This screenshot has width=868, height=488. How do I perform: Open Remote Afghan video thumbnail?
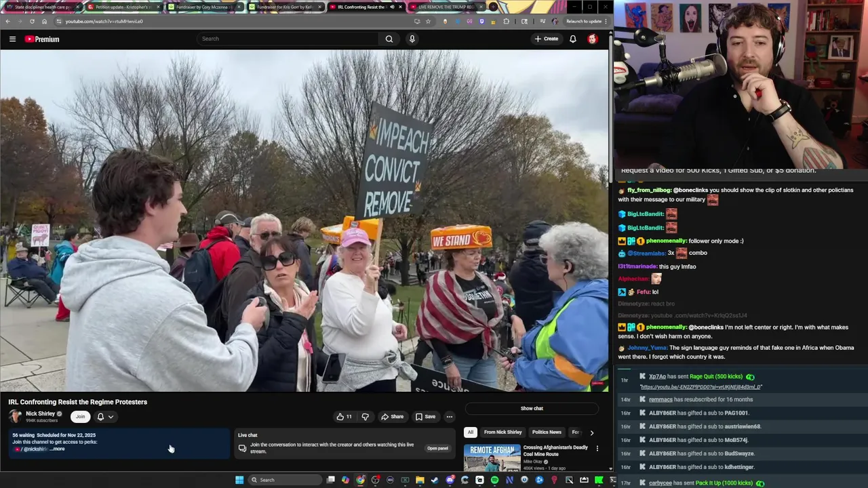(x=492, y=458)
